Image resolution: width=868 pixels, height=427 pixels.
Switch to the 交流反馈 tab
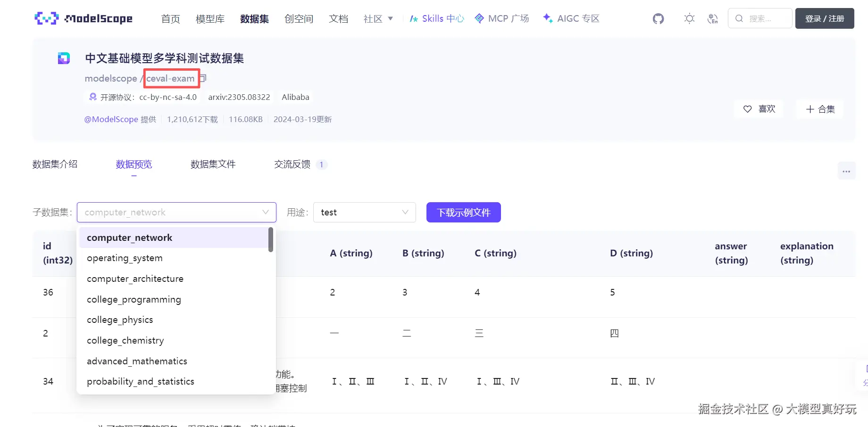tap(300, 164)
